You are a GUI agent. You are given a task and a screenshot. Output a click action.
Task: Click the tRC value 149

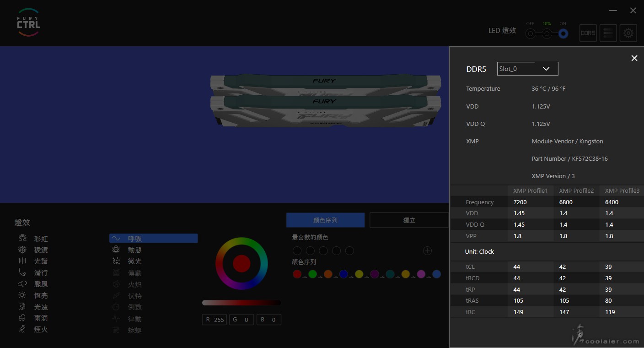coord(518,312)
